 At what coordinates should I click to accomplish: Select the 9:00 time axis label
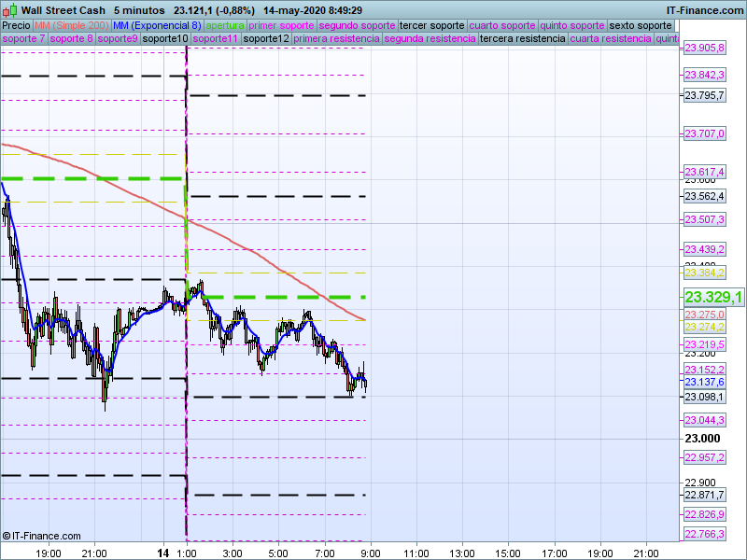370,553
